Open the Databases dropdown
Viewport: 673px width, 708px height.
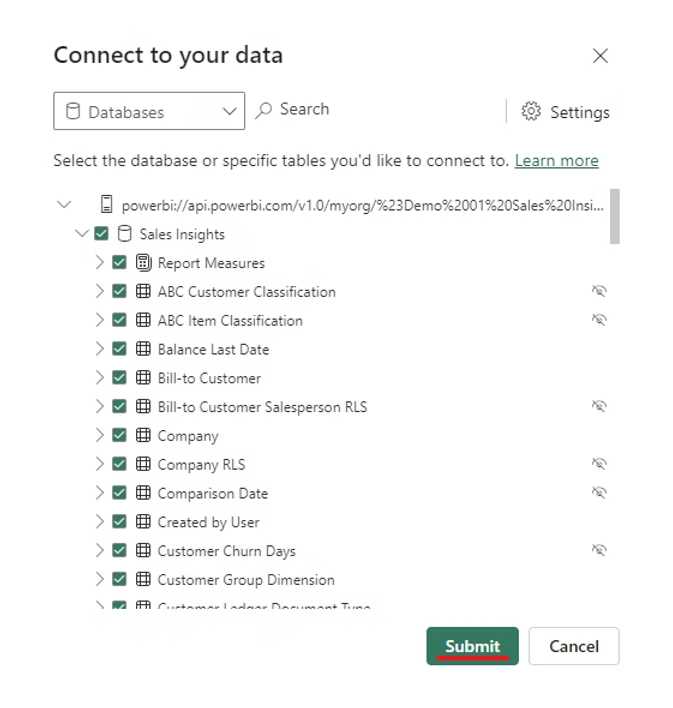149,112
